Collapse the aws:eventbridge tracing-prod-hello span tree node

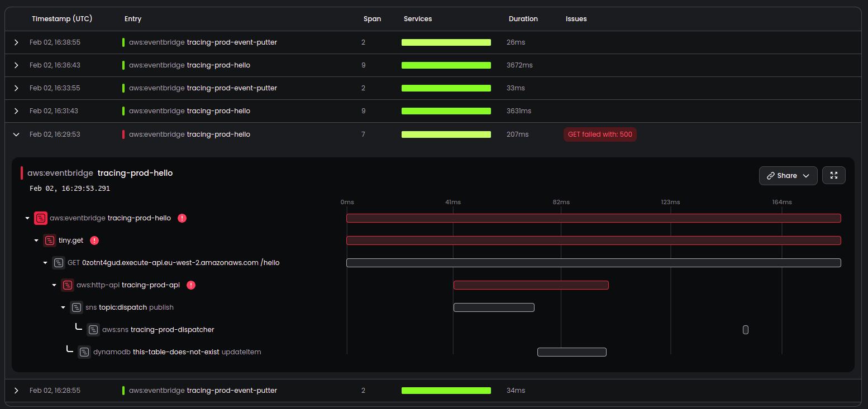pyautogui.click(x=27, y=218)
